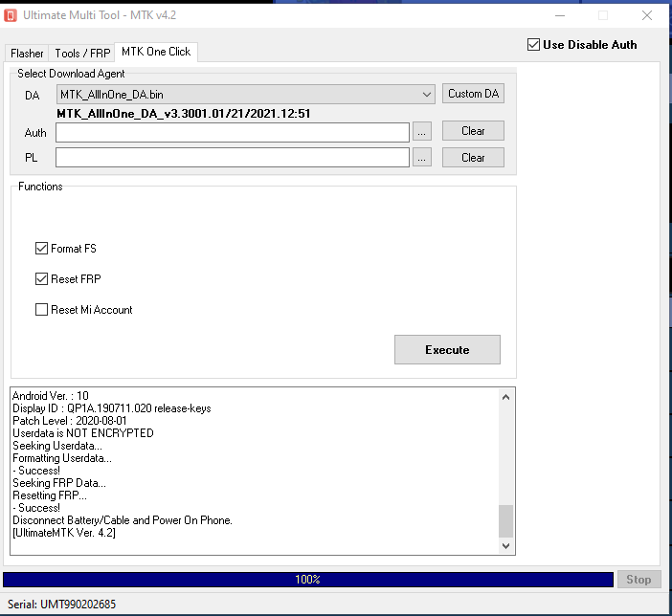Click the 'Formatting Userdata...' log line
The image size is (672, 616).
(x=62, y=458)
